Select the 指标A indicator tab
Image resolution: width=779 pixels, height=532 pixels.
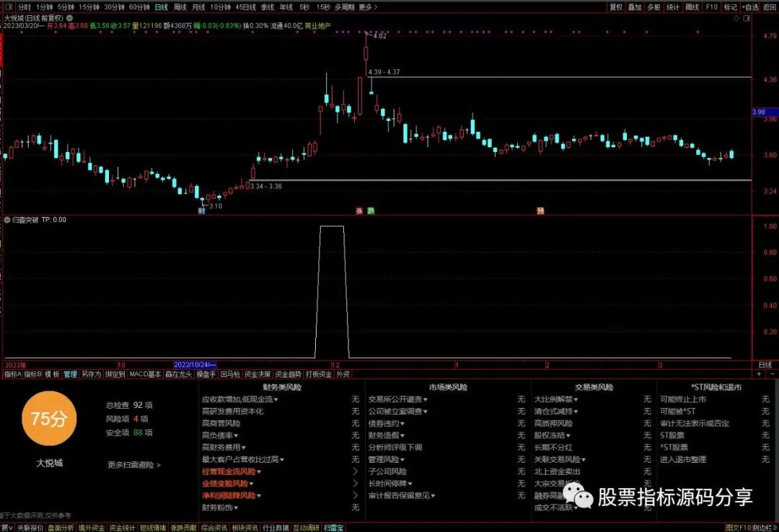pos(13,374)
